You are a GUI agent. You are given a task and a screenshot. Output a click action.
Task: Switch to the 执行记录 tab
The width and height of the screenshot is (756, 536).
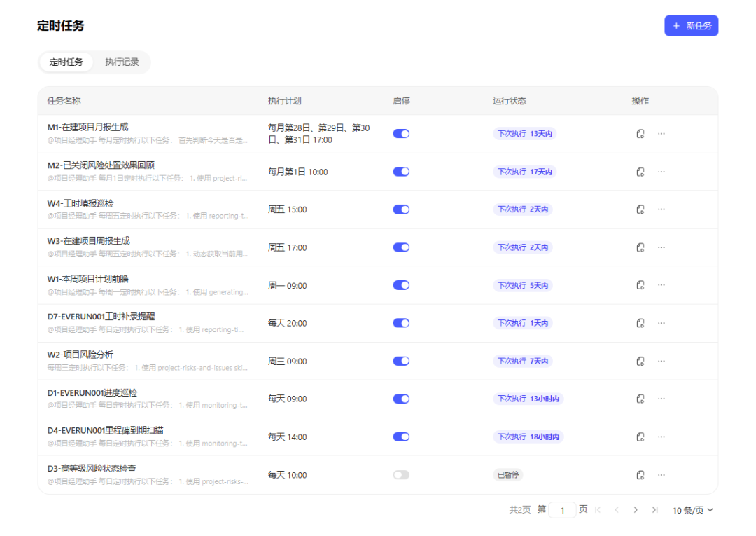click(x=122, y=62)
